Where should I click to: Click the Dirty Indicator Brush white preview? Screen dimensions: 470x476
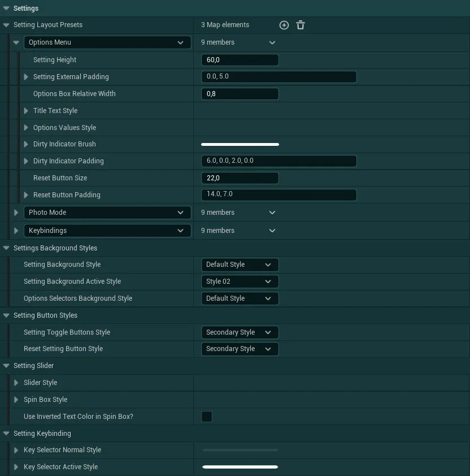click(x=240, y=145)
